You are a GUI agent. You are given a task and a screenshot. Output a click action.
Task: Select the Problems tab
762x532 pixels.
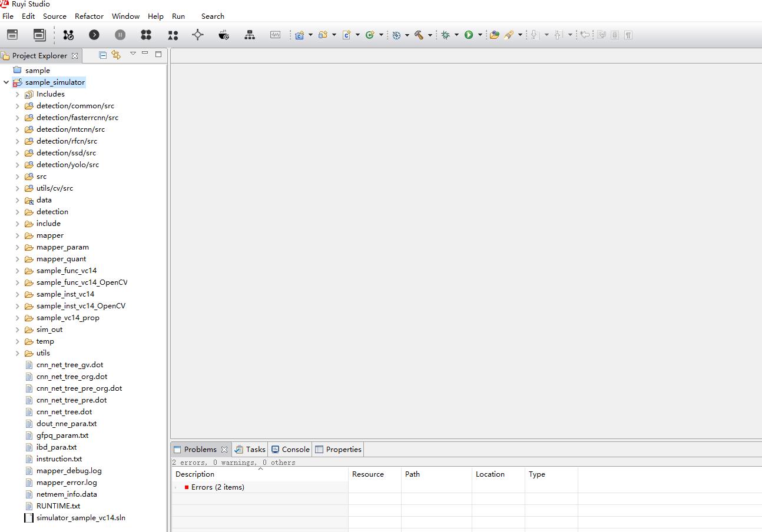[x=200, y=449]
